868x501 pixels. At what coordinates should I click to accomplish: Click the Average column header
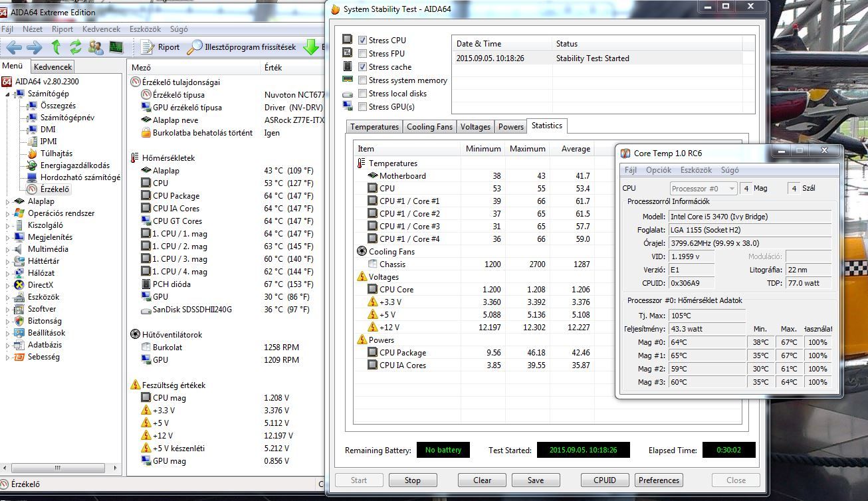coord(571,149)
